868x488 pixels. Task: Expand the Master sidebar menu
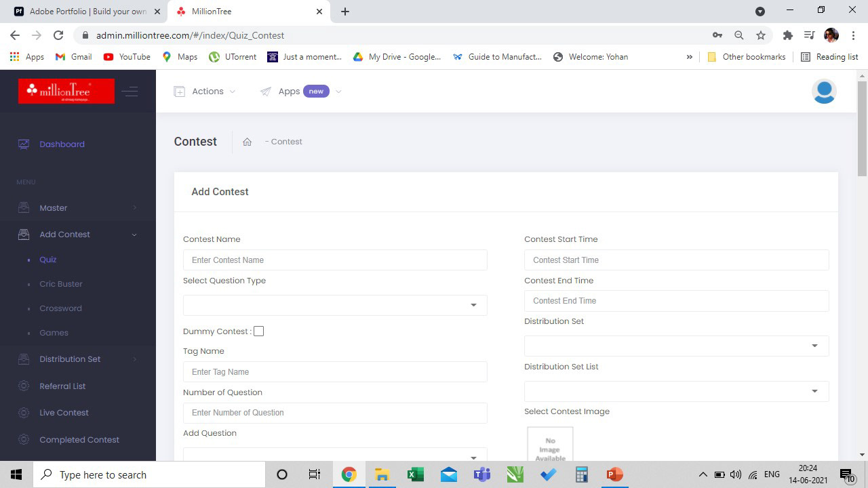pos(134,208)
